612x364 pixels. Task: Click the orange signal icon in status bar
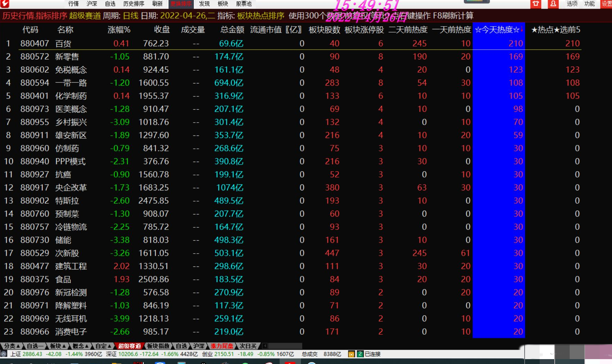point(351,354)
